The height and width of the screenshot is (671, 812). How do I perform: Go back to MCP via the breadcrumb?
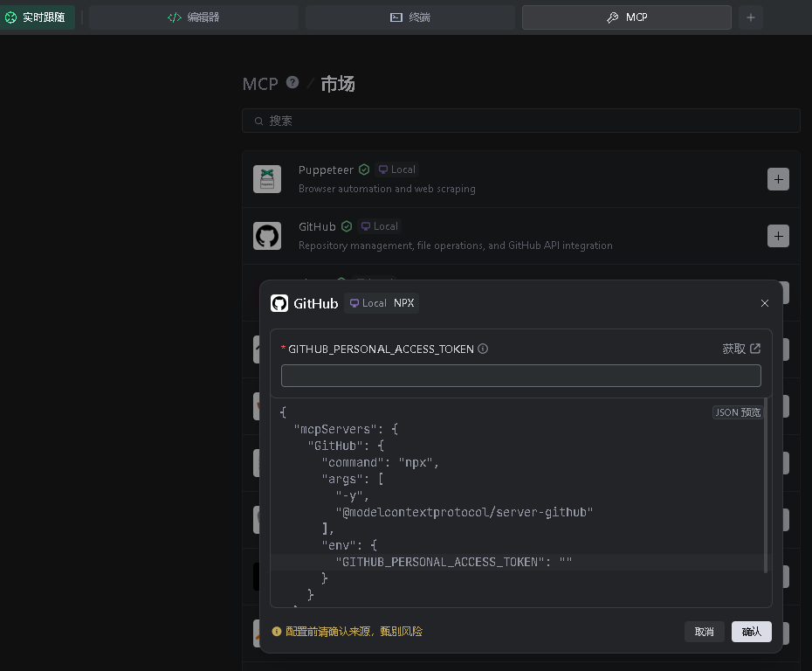pyautogui.click(x=260, y=83)
